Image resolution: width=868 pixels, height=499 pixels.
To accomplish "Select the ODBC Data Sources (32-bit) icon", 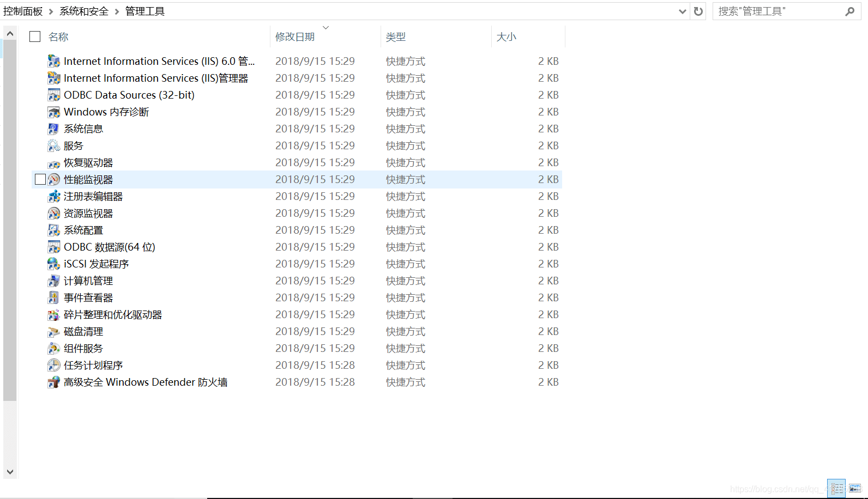I will point(53,95).
